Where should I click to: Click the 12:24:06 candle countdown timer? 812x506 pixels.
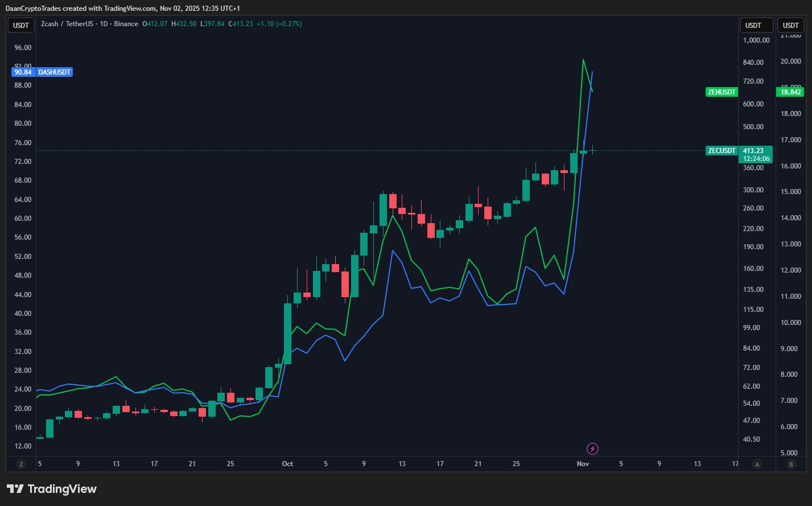[756, 159]
